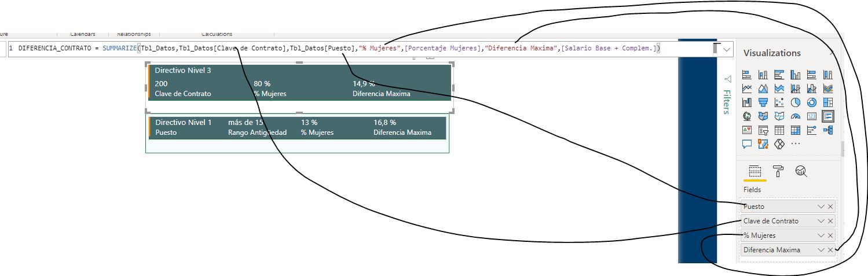868x276 pixels.
Task: Select the Power Apps visual
Action: pos(779,144)
